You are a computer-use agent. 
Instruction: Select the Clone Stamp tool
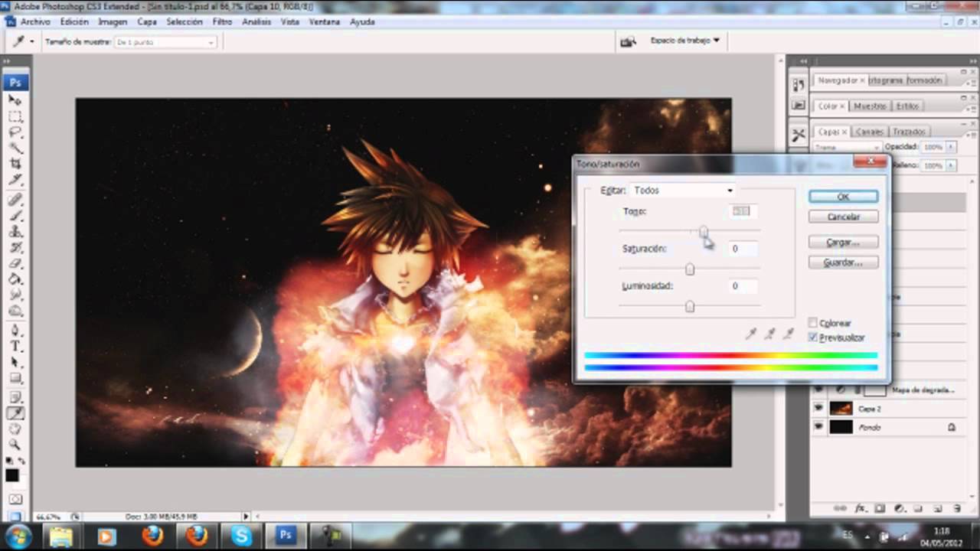15,231
